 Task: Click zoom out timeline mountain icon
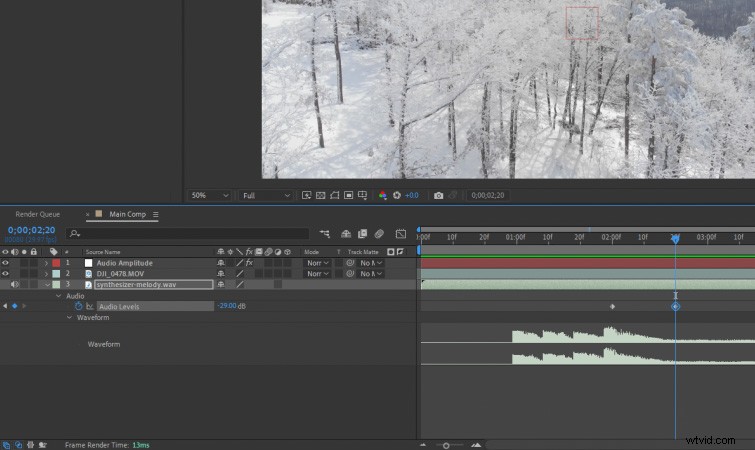tap(423, 445)
